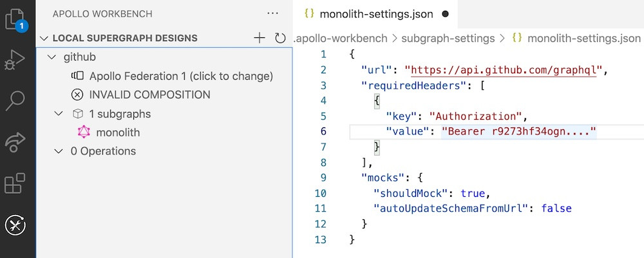
Task: Click line number 1 in gutter
Action: (323, 55)
